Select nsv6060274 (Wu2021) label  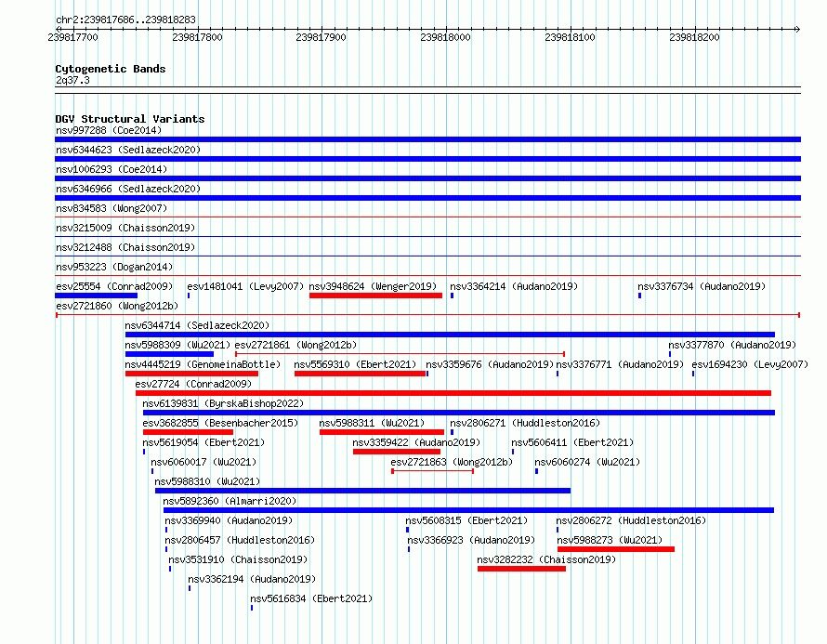587,462
